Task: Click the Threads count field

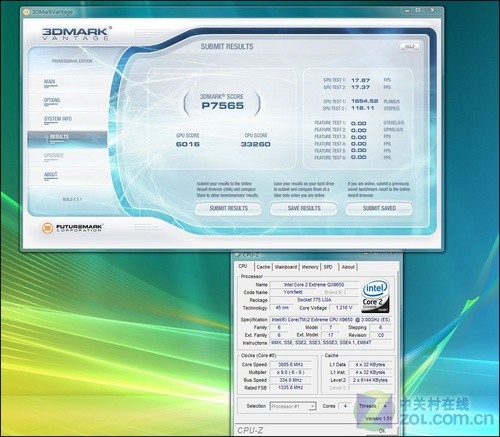Action: click(x=385, y=406)
